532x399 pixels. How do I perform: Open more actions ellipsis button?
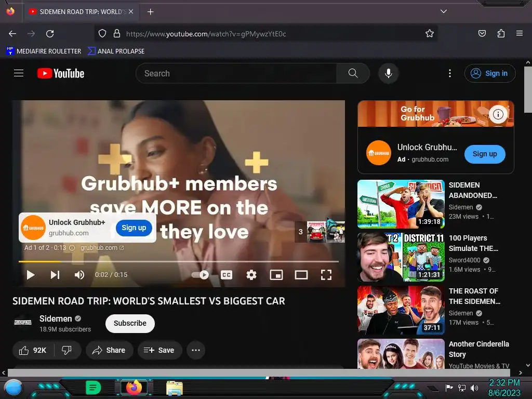[x=196, y=350]
